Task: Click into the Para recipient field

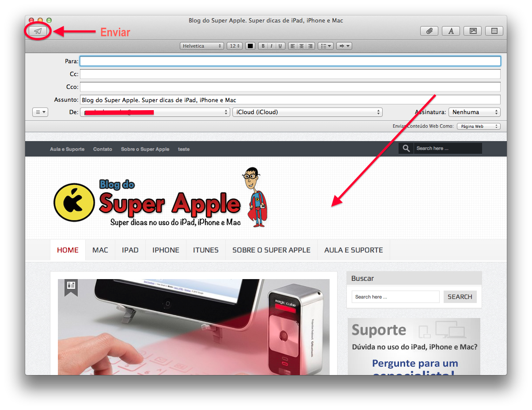Action: click(x=290, y=61)
